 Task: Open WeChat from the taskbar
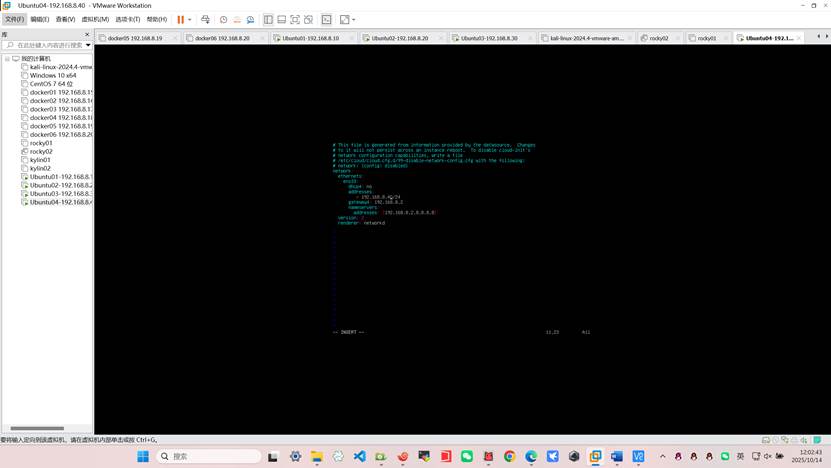(466, 456)
